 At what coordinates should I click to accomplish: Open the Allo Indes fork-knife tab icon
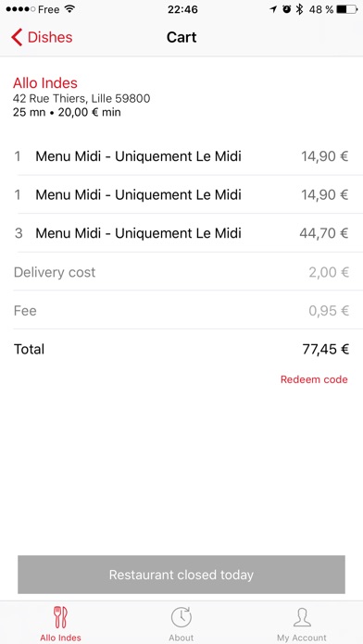pyautogui.click(x=60, y=618)
